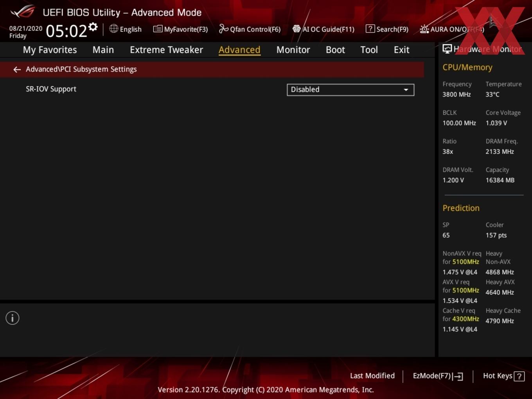The height and width of the screenshot is (399, 532).
Task: Toggle AURA ON/OFF(F4)
Action: tap(452, 29)
